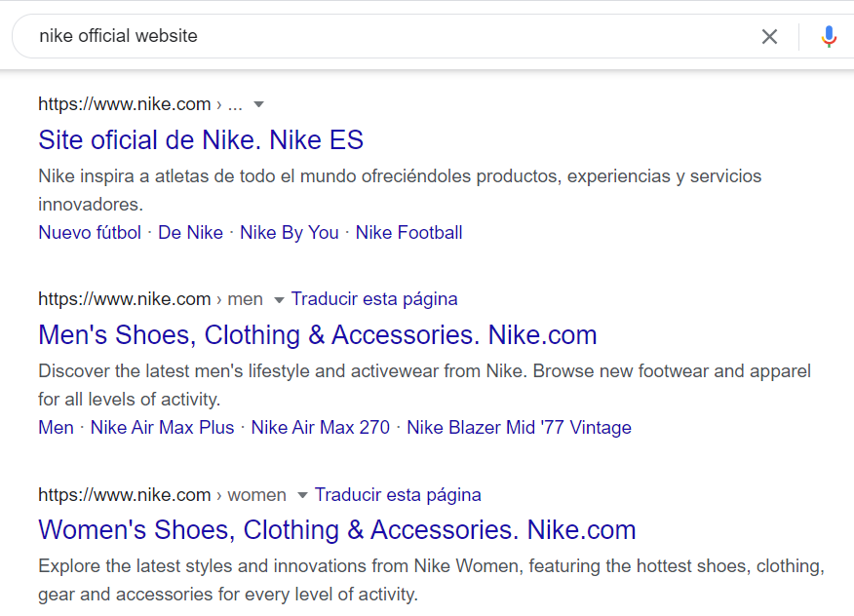This screenshot has height=616, width=854.
Task: Open the 'Nike Air Max Plus' sitelink
Action: [x=162, y=427]
